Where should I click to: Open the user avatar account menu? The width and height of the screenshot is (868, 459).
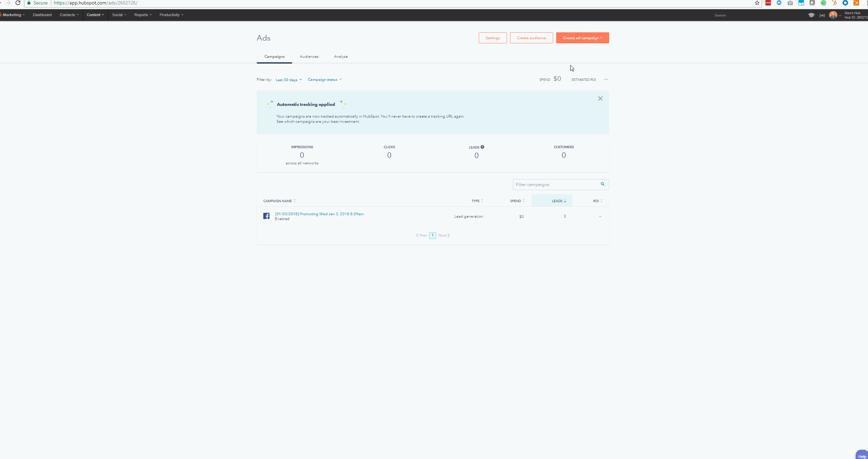pyautogui.click(x=833, y=15)
